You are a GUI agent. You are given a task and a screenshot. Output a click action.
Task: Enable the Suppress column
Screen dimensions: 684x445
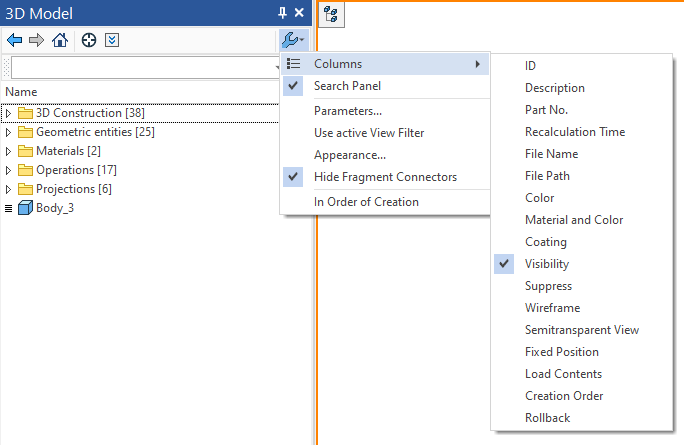tap(582, 286)
